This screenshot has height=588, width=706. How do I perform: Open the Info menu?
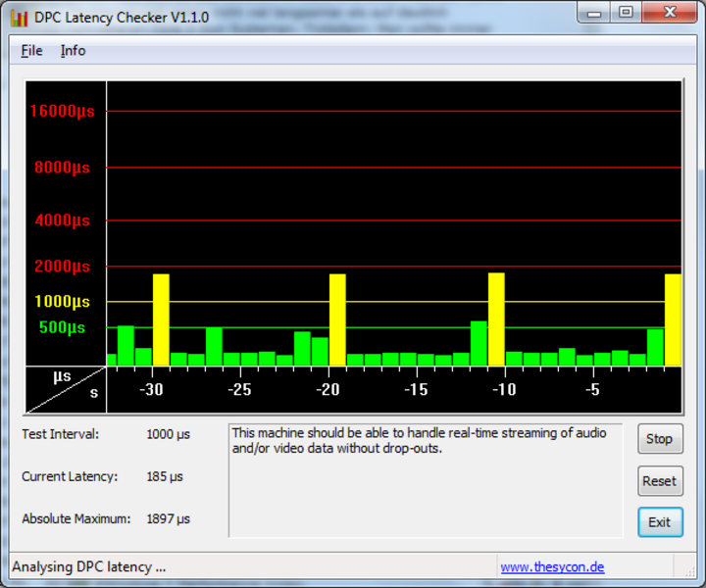coord(73,50)
